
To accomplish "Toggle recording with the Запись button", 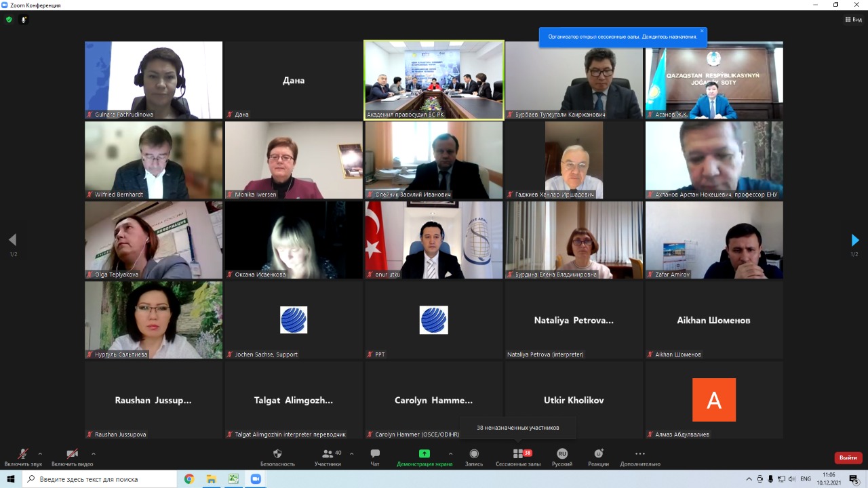I will point(474,457).
